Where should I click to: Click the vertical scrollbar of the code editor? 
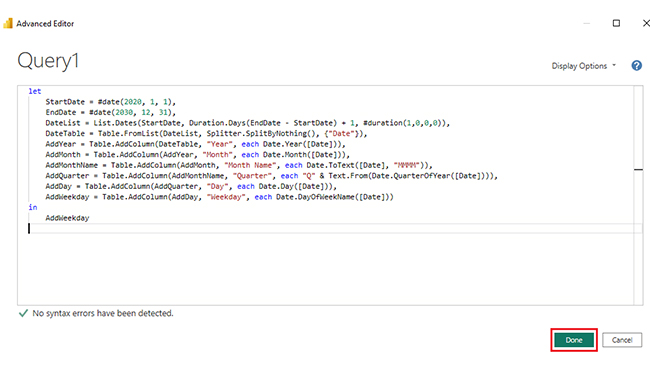tap(638, 195)
